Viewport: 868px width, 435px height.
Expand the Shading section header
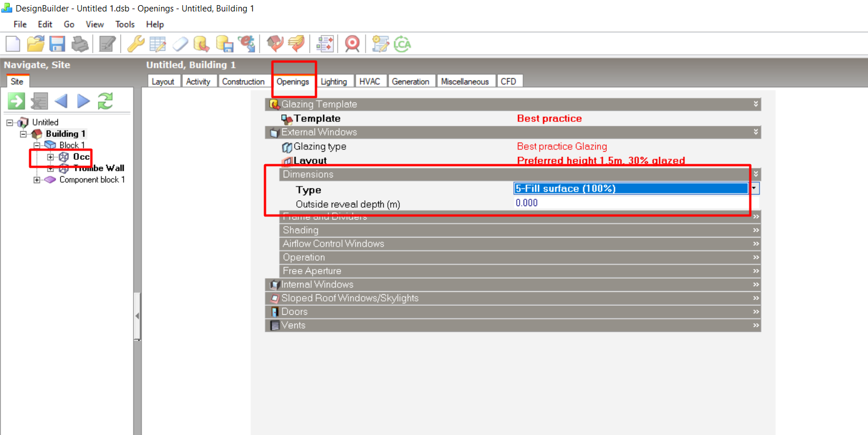click(520, 230)
